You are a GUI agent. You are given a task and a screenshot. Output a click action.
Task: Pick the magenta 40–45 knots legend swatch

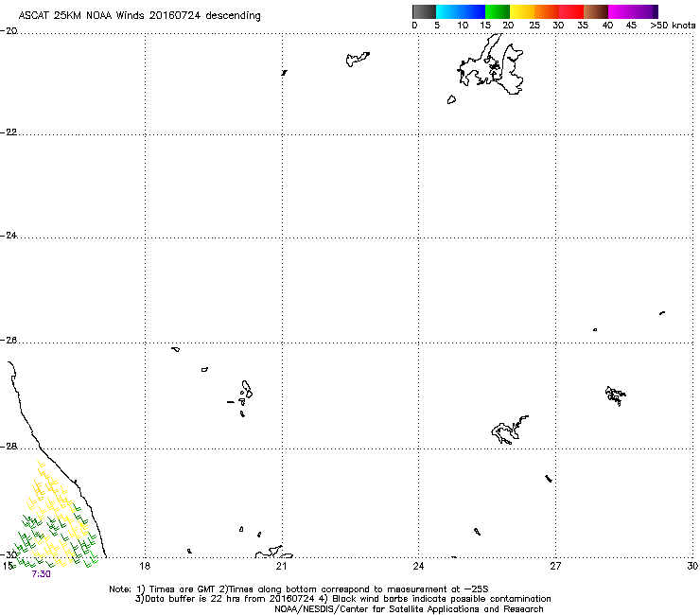click(621, 11)
